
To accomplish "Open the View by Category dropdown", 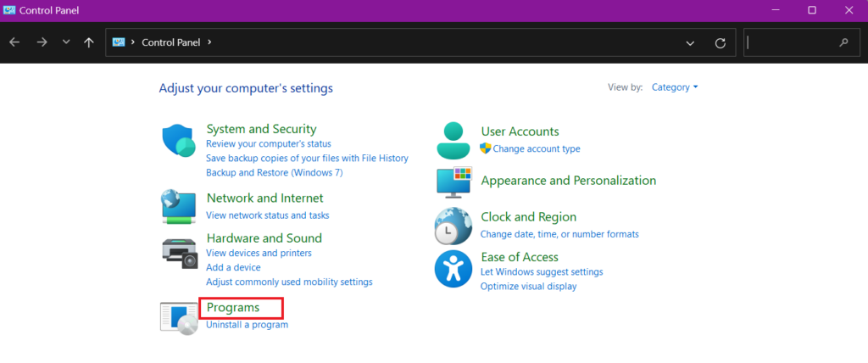I will point(675,87).
